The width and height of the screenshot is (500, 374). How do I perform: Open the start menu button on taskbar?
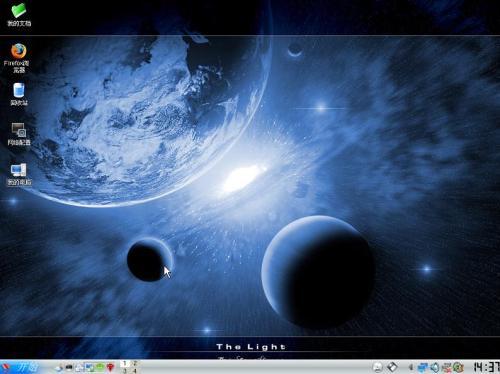(x=20, y=367)
